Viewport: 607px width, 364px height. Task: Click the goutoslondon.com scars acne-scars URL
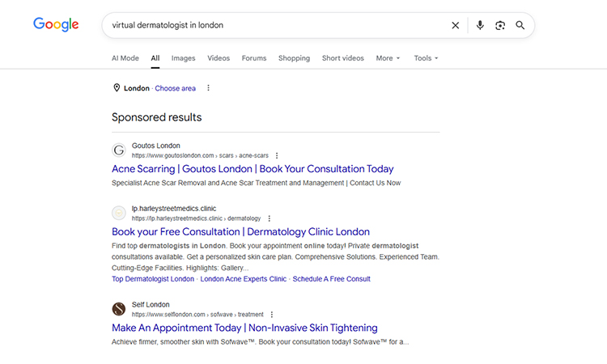pyautogui.click(x=200, y=155)
